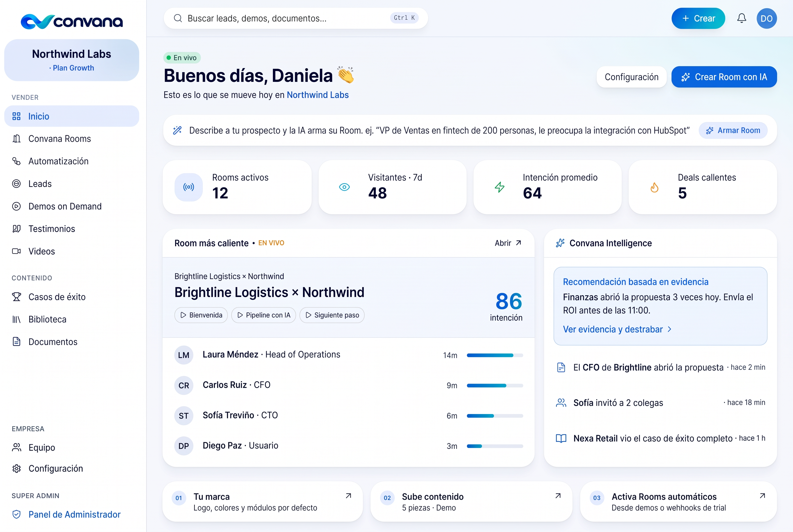Open the Tu marca step arrow

[x=348, y=496]
